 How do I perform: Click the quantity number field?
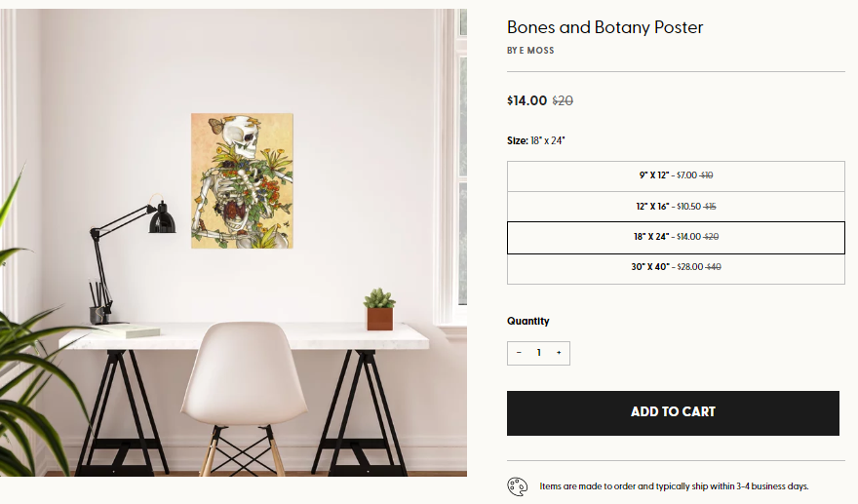(x=538, y=353)
